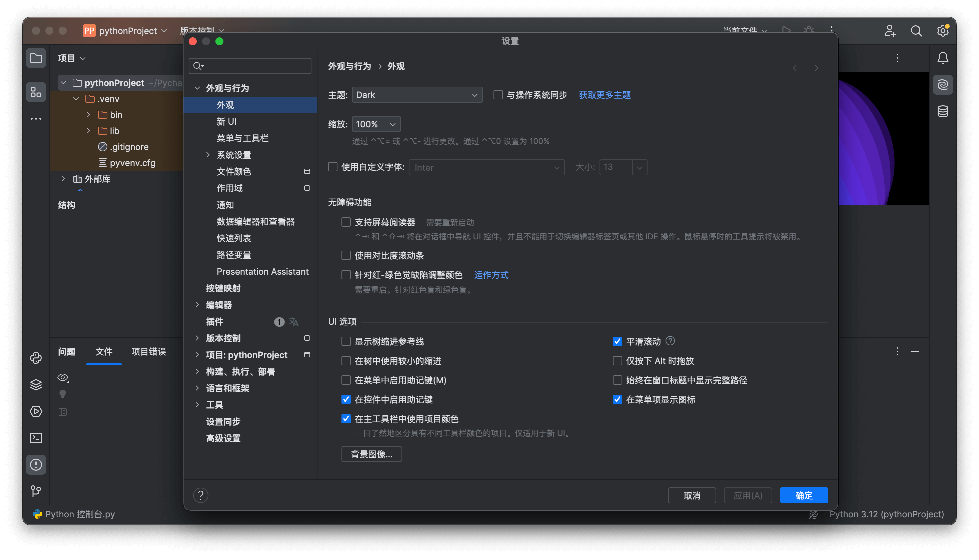Viewport: 979px width, 560px height.
Task: Click the IDE settings gear icon
Action: [x=942, y=31]
